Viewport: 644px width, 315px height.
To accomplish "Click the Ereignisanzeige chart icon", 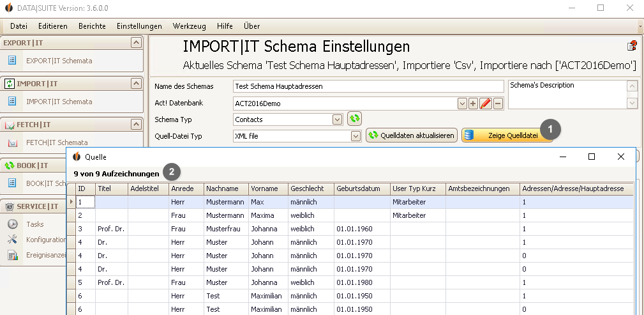I will tap(13, 256).
